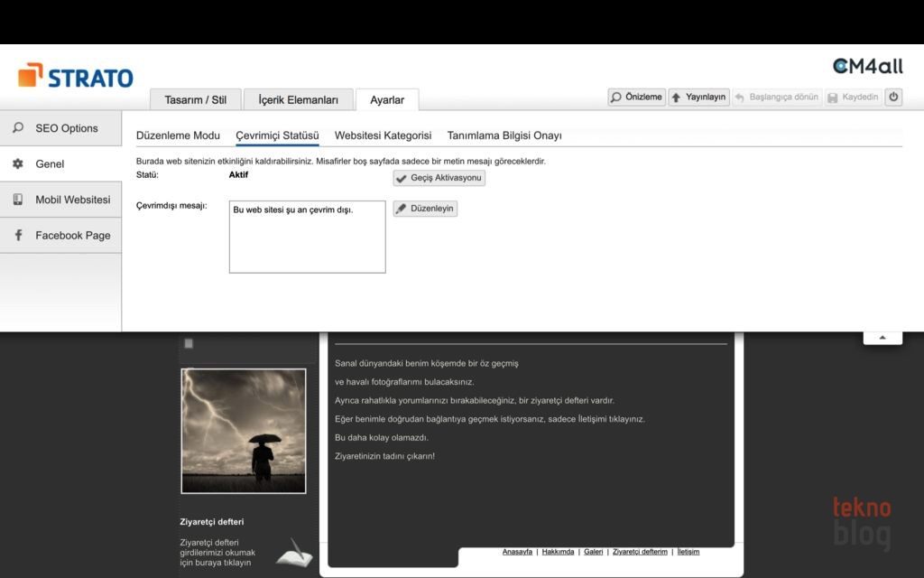The width and height of the screenshot is (924, 578).
Task: Click the power/logout icon button
Action: (x=893, y=98)
